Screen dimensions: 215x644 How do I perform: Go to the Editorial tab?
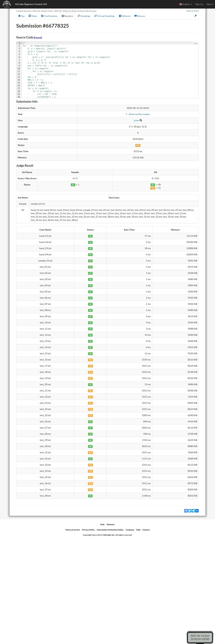tap(125, 16)
